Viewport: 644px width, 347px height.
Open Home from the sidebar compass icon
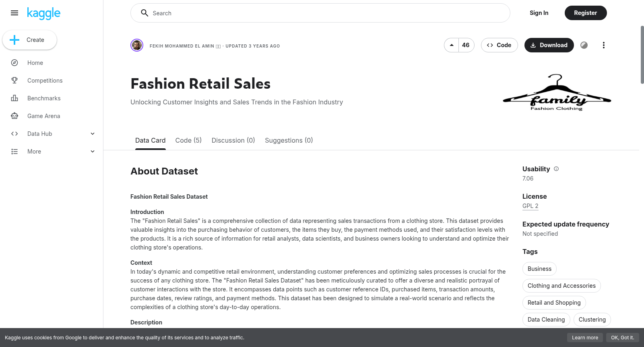[x=14, y=63]
